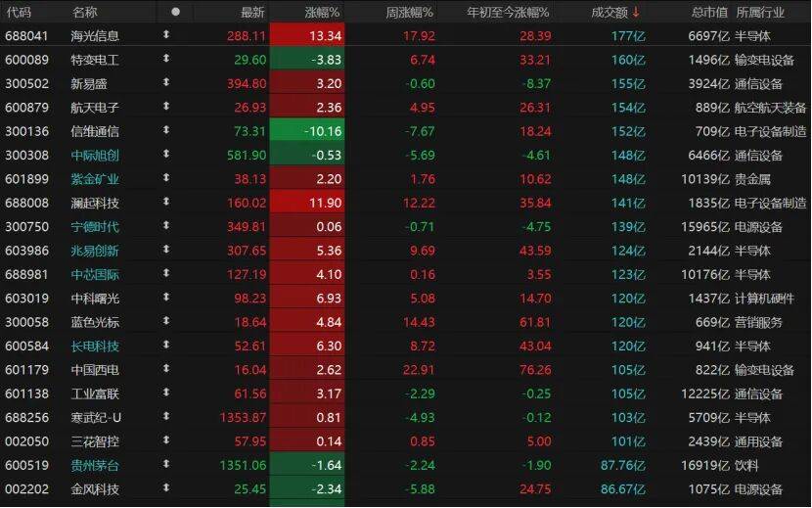The width and height of the screenshot is (812, 508).
Task: Click the 最新 price column header
Action: pyautogui.click(x=252, y=13)
